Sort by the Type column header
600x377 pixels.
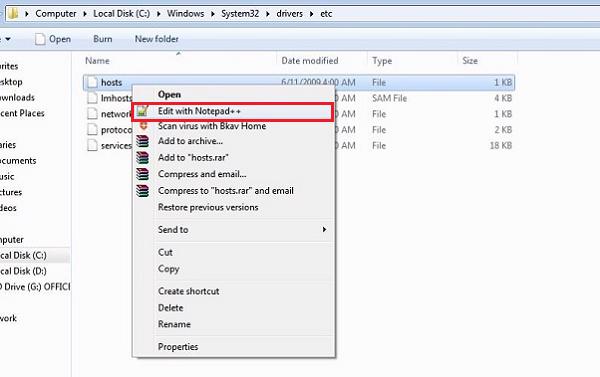382,60
